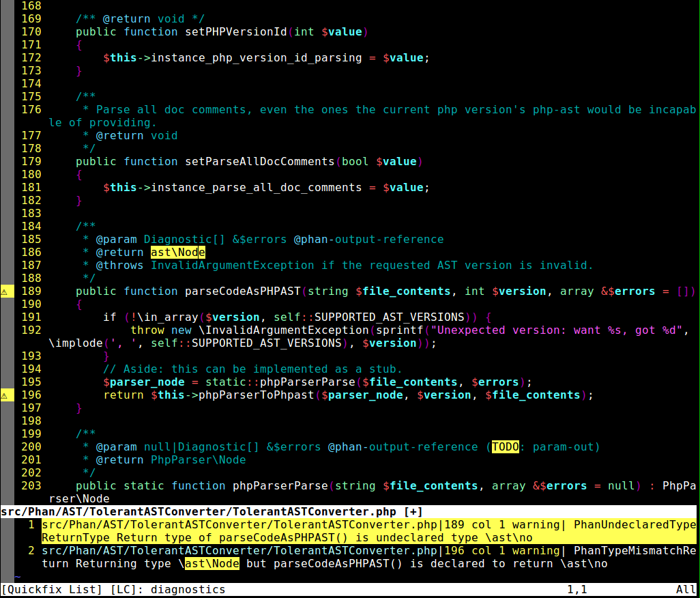The height and width of the screenshot is (598, 700).
Task: Click the highlighted ast\Node in quickfix entry 2
Action: (212, 564)
